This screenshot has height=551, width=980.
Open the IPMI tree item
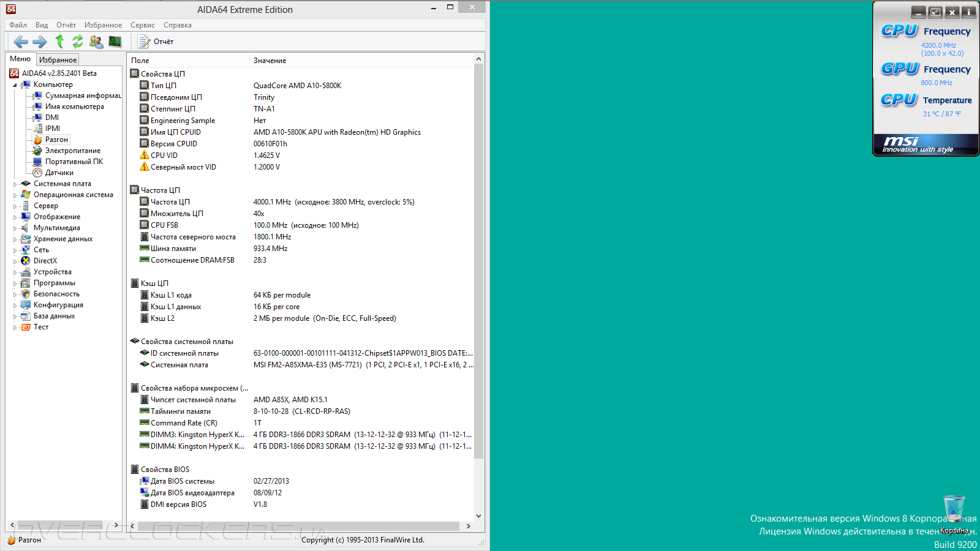coord(53,129)
